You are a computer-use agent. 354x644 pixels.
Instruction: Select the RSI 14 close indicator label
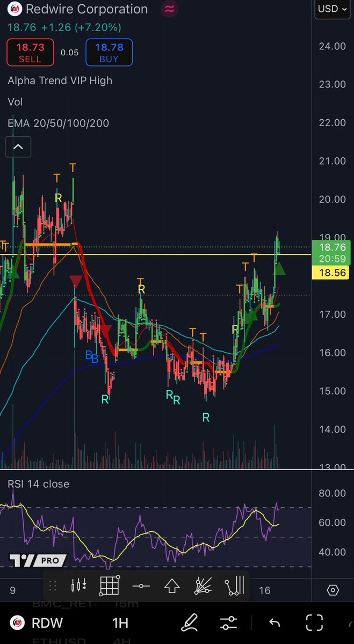pos(38,484)
